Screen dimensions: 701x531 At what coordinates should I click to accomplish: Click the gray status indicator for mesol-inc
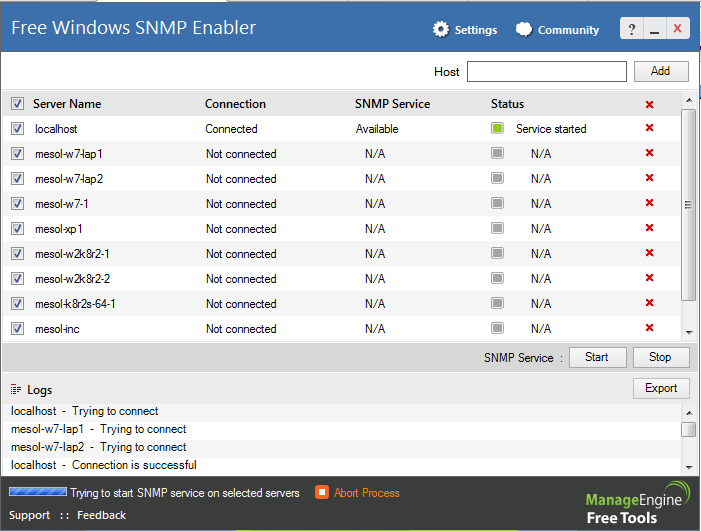tap(497, 329)
